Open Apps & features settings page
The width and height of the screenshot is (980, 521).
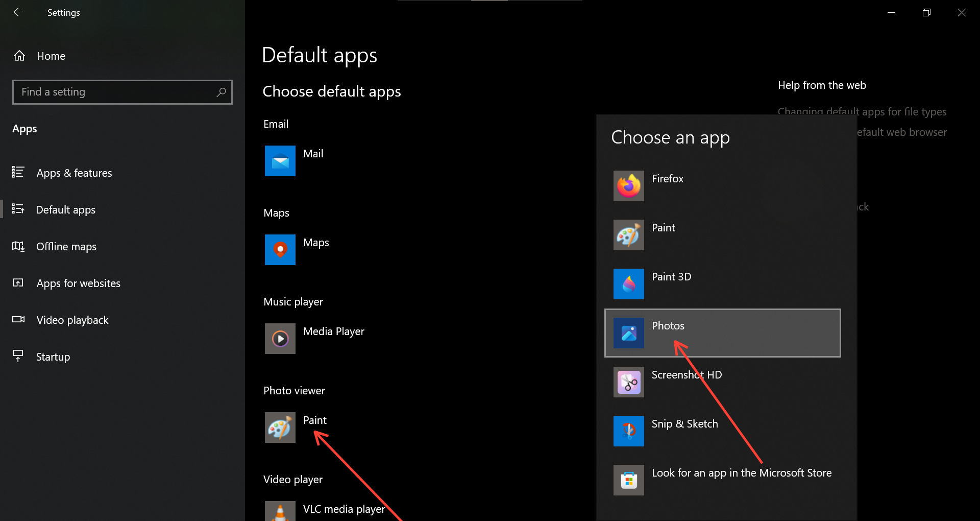click(x=122, y=173)
